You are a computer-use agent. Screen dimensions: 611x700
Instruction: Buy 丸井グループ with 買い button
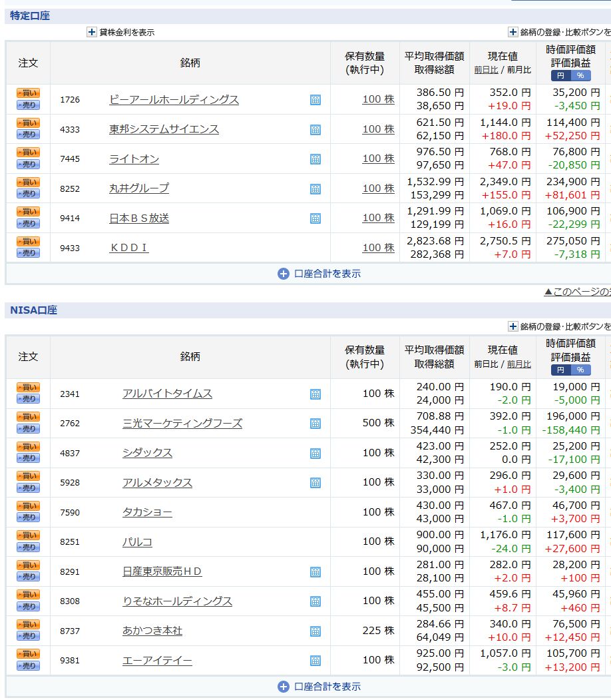tap(28, 182)
